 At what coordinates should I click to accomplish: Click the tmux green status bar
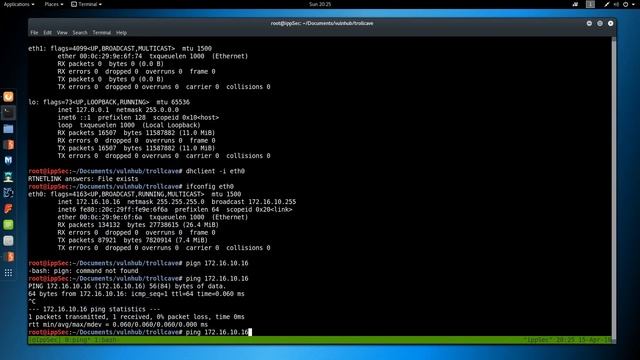point(320,340)
